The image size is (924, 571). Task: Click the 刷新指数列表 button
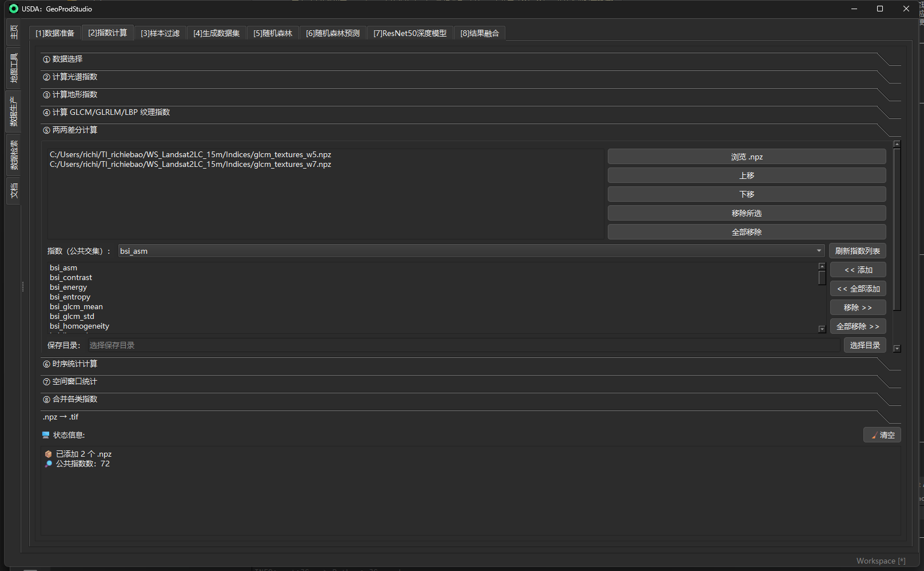click(x=857, y=251)
